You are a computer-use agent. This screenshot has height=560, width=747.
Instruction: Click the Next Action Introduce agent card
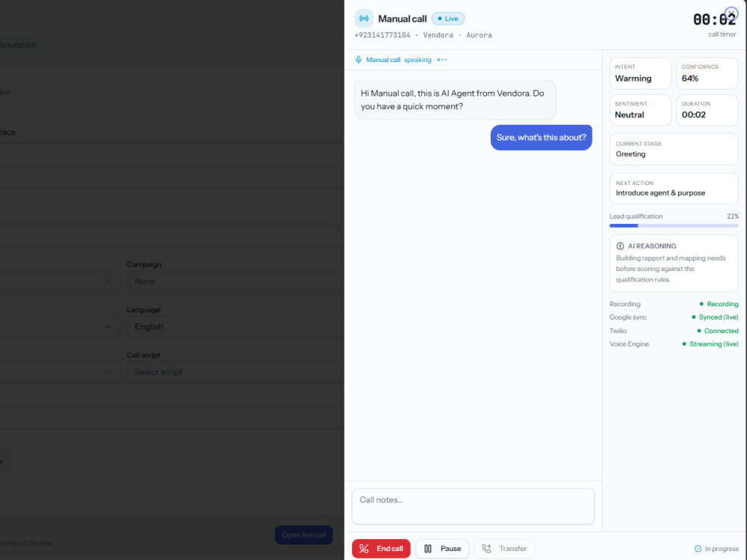tap(674, 189)
